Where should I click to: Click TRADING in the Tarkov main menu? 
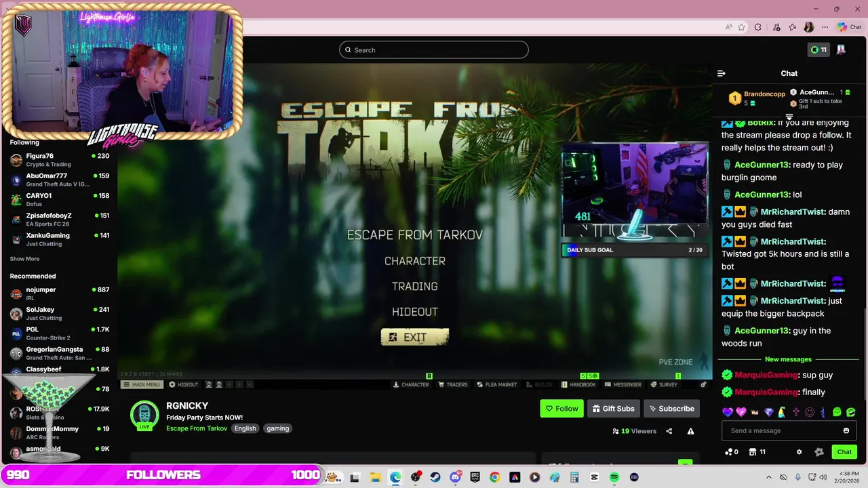coord(414,287)
